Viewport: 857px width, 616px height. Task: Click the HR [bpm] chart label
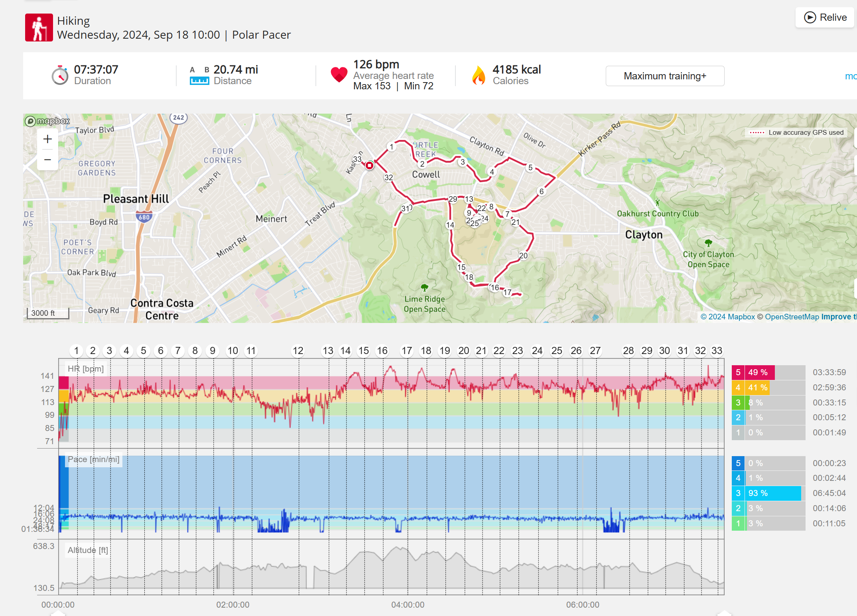pyautogui.click(x=86, y=369)
